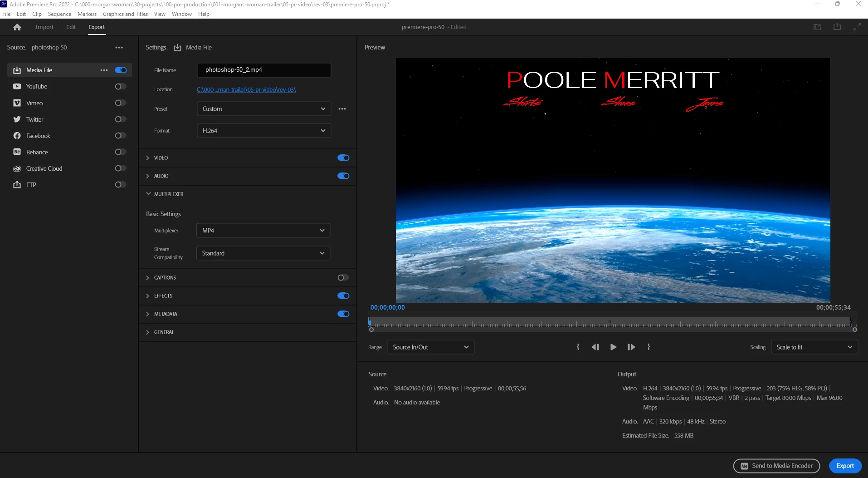This screenshot has width=868, height=478.
Task: Open the Graphics and Titles menu
Action: click(125, 14)
